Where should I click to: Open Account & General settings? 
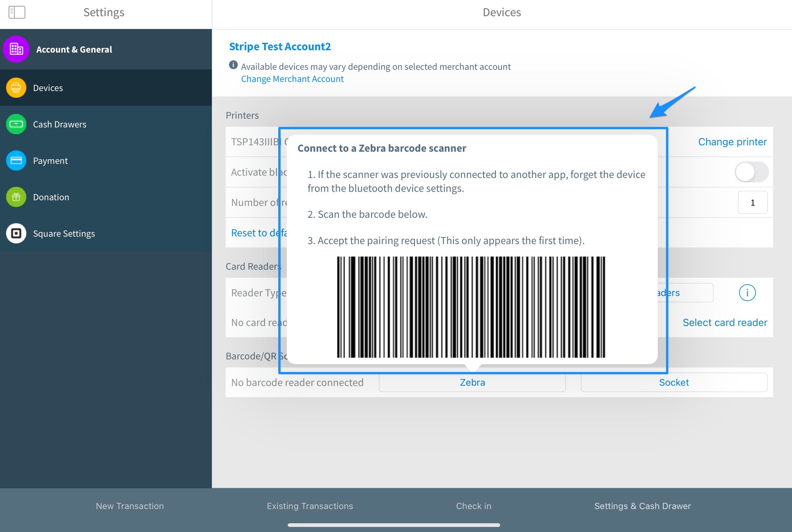coord(74,49)
